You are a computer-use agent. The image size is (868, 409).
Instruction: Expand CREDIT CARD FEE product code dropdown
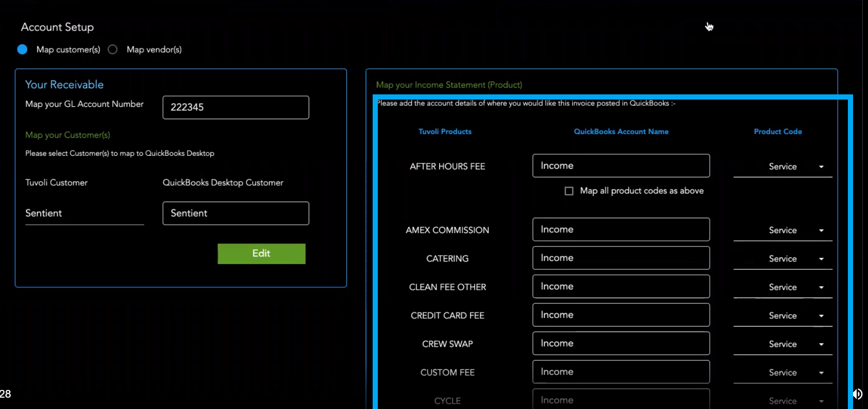tap(782, 316)
